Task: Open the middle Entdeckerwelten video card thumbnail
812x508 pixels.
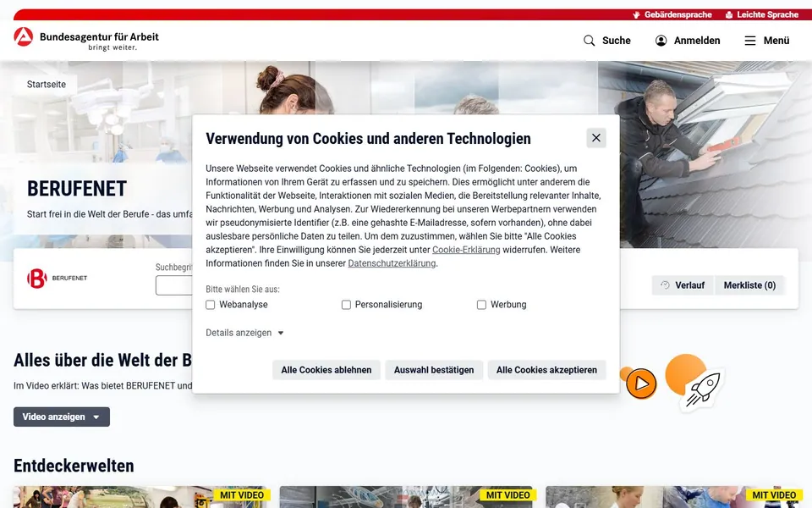Action: [x=407, y=497]
